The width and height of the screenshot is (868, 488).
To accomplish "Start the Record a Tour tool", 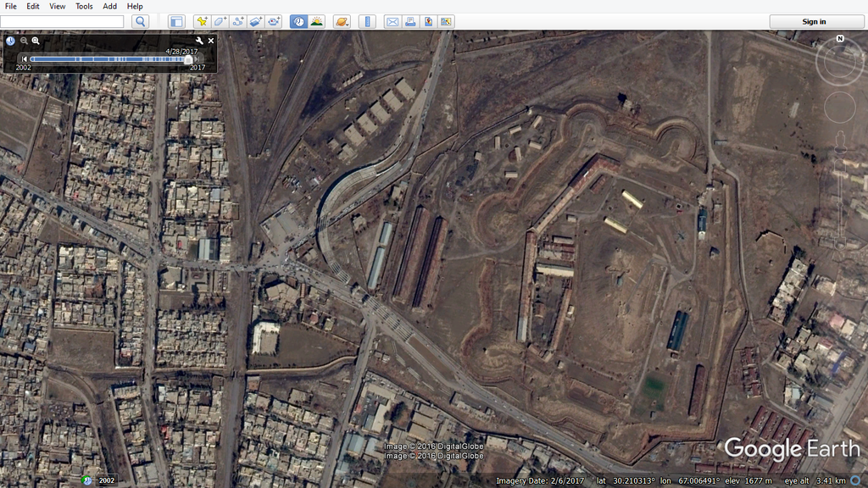I will click(274, 21).
